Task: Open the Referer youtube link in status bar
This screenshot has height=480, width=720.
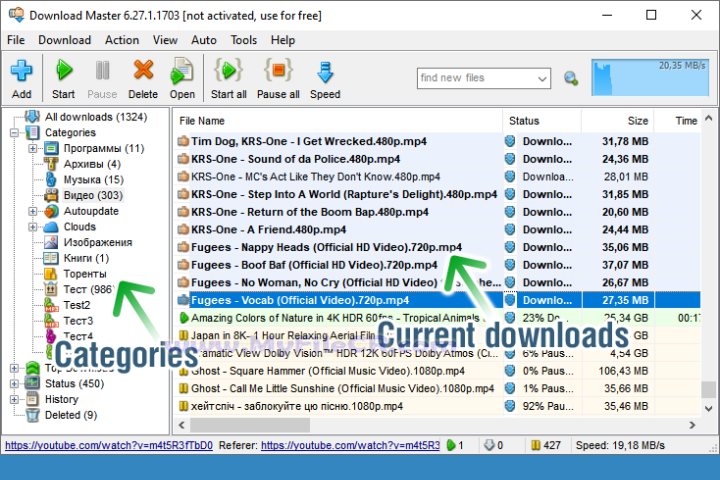Action: pyautogui.click(x=350, y=446)
